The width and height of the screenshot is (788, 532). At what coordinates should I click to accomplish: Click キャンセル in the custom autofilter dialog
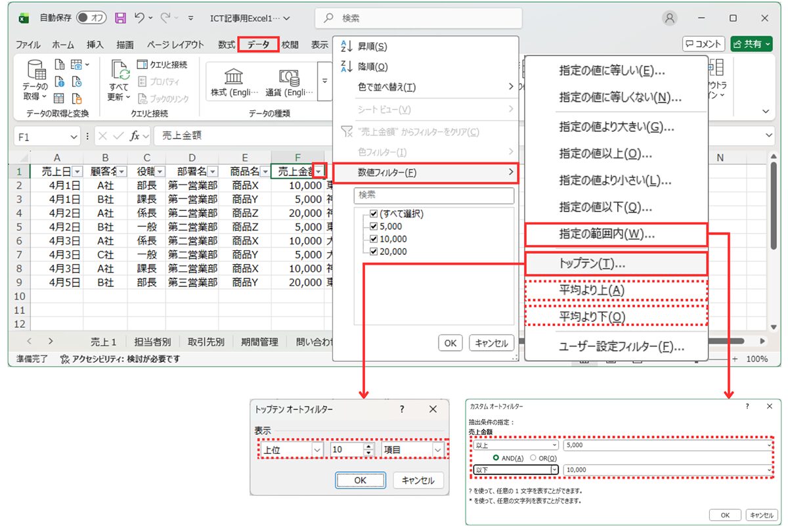coord(762,515)
